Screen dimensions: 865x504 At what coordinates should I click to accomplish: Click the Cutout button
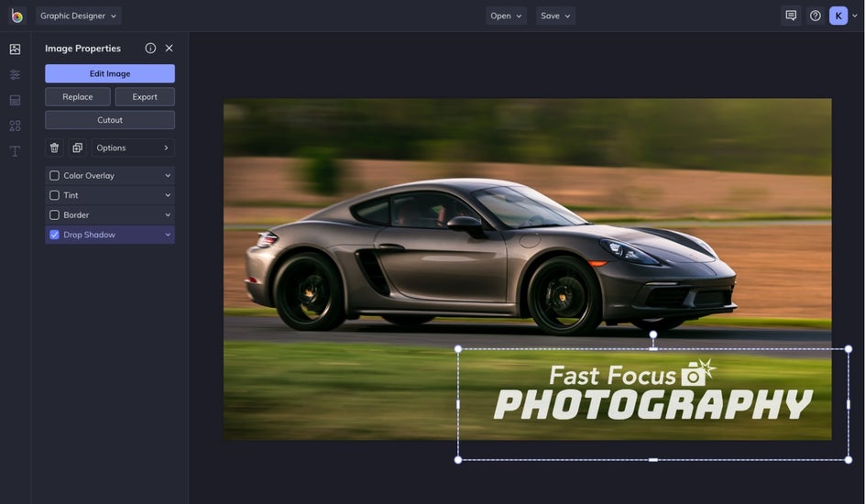click(x=110, y=120)
